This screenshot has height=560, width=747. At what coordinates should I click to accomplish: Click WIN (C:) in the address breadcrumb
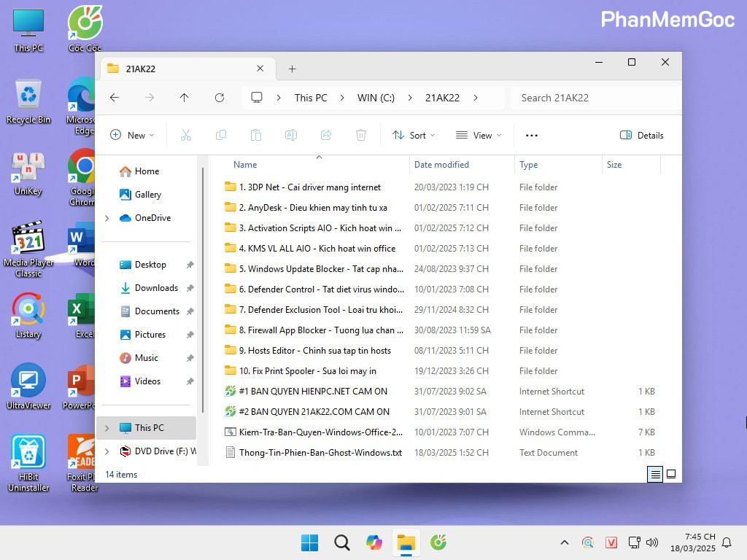pyautogui.click(x=376, y=98)
